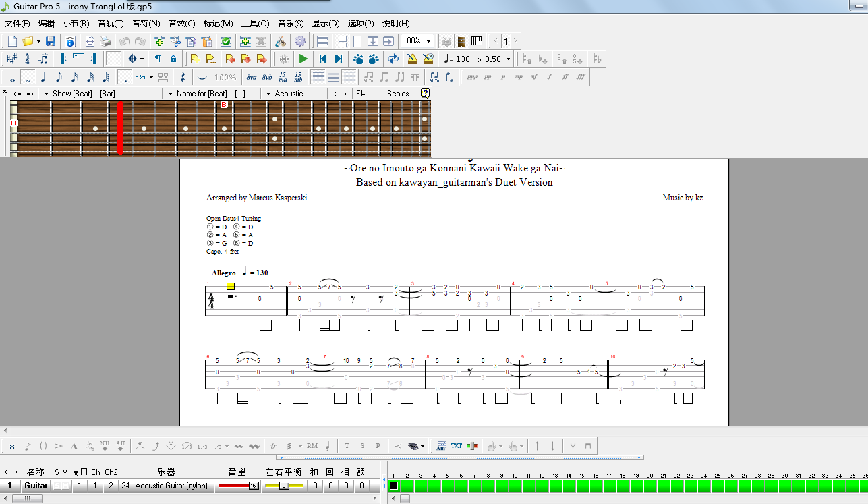868x504 pixels.
Task: Adjust the Guitar track pan slider
Action: coord(284,486)
